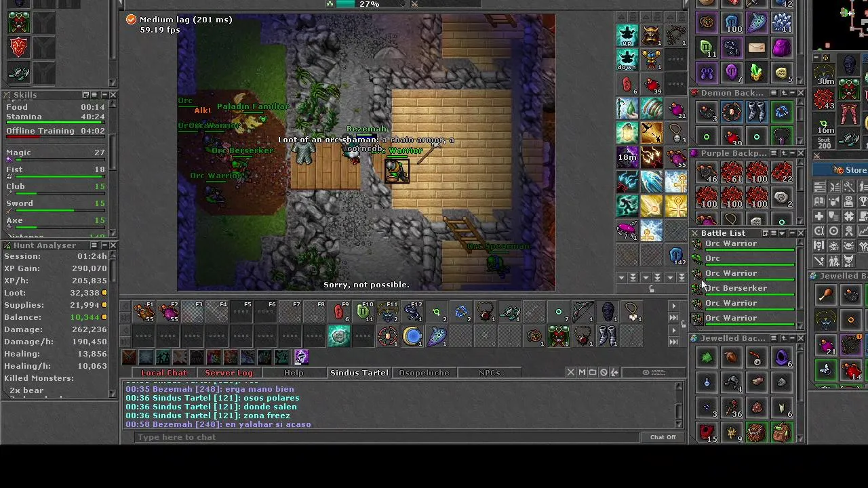Select the envelope item in the backpack
The height and width of the screenshot is (488, 868).
pyautogui.click(x=757, y=47)
